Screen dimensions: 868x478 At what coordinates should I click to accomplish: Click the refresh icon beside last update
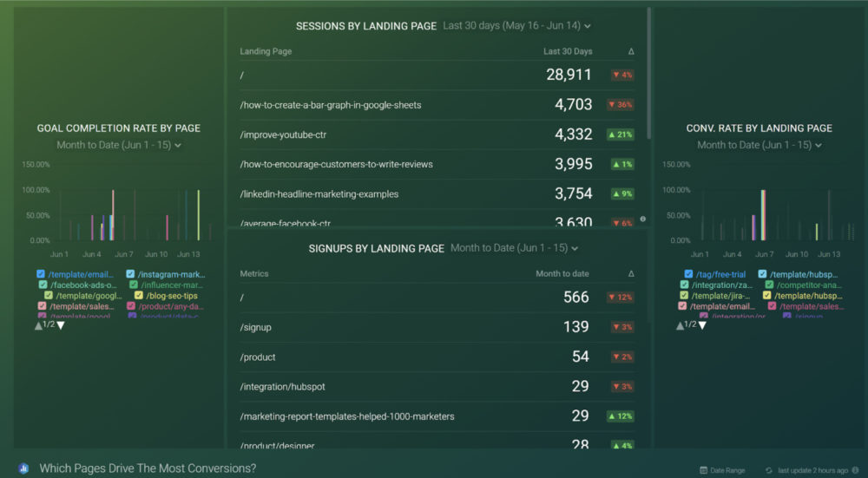click(768, 470)
